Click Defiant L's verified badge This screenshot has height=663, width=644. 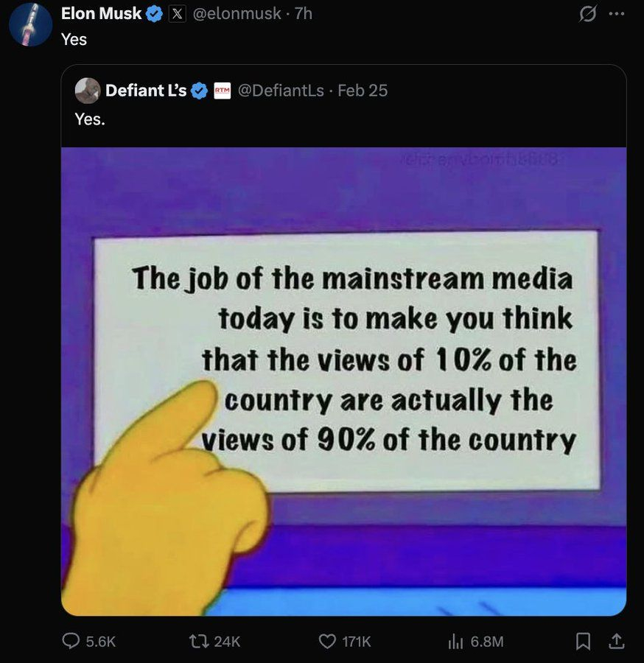point(199,91)
